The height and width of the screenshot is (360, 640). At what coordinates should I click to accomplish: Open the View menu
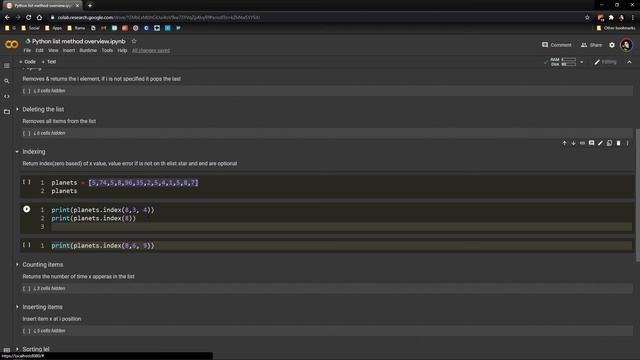[53, 51]
